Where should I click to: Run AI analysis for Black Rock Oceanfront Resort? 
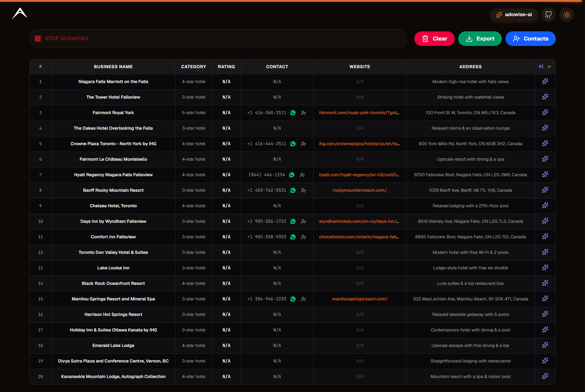click(545, 283)
